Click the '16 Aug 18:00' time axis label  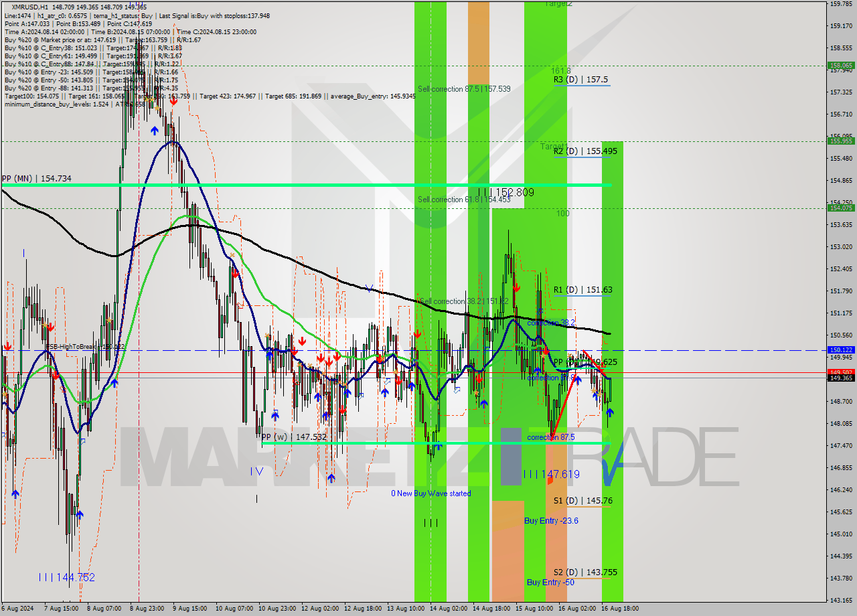(x=619, y=609)
